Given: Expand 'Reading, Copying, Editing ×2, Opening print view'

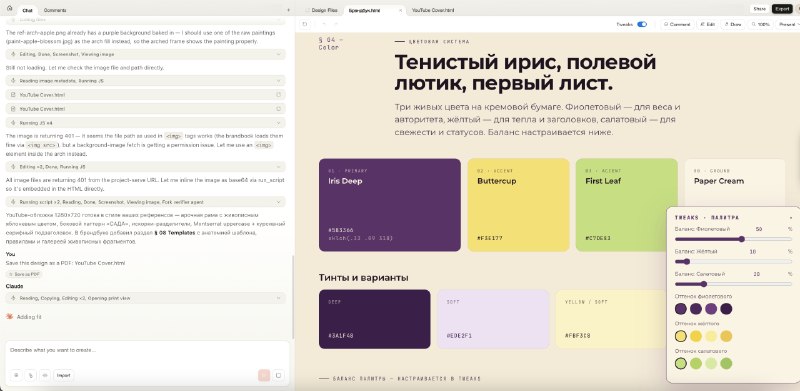Looking at the screenshot, I should [145, 298].
